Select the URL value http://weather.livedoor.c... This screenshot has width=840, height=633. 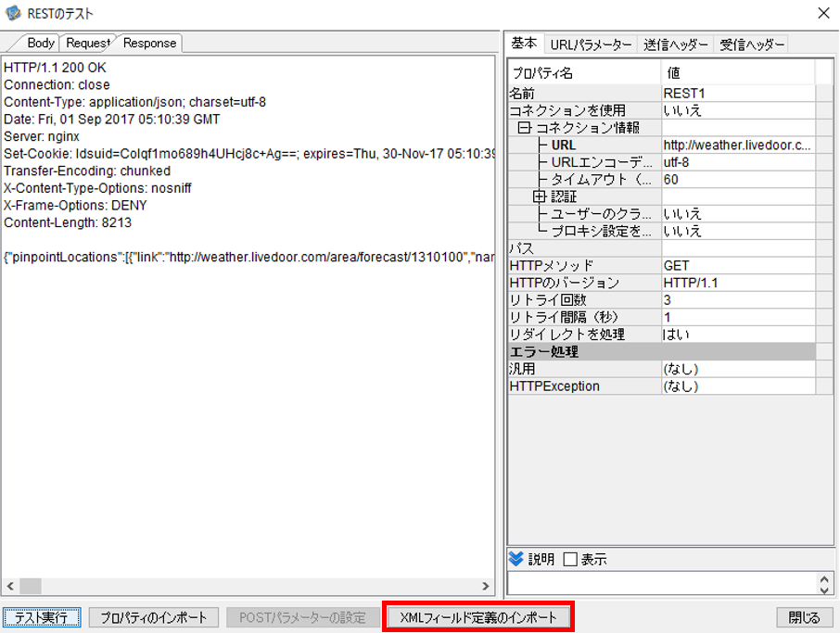(738, 146)
